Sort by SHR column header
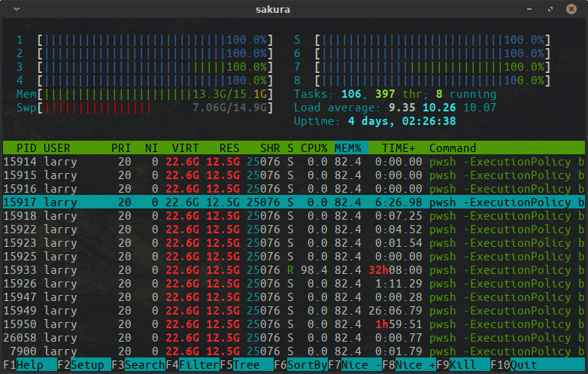 click(x=270, y=147)
